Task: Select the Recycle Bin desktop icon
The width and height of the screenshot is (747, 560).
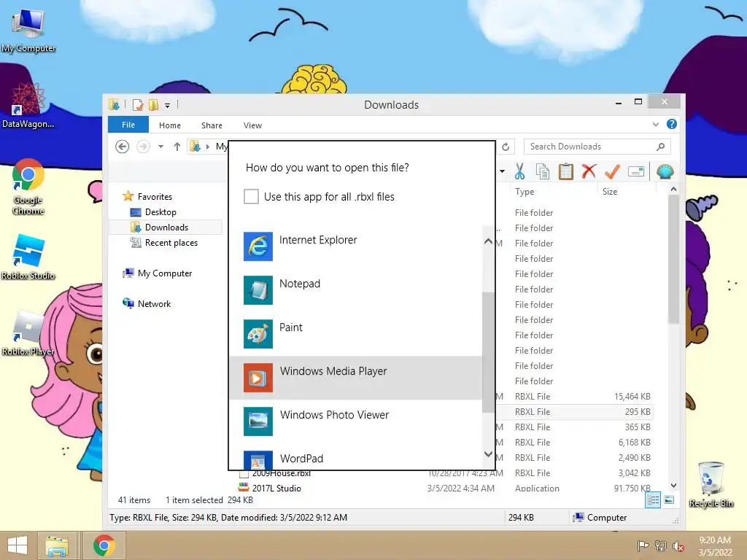Action: coord(711,484)
